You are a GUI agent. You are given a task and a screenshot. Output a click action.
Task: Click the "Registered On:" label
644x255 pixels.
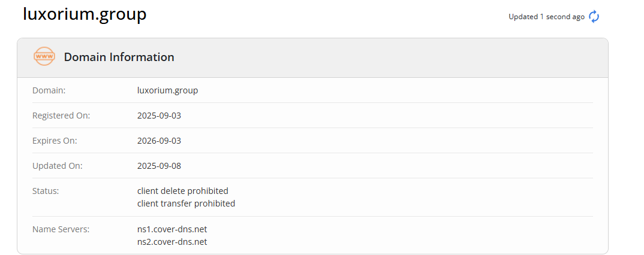(61, 116)
